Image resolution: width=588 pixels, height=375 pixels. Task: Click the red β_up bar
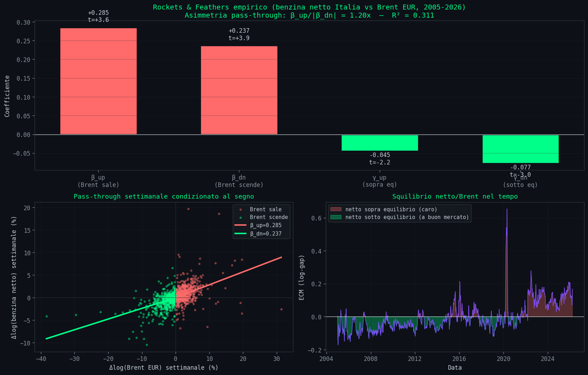click(x=98, y=81)
